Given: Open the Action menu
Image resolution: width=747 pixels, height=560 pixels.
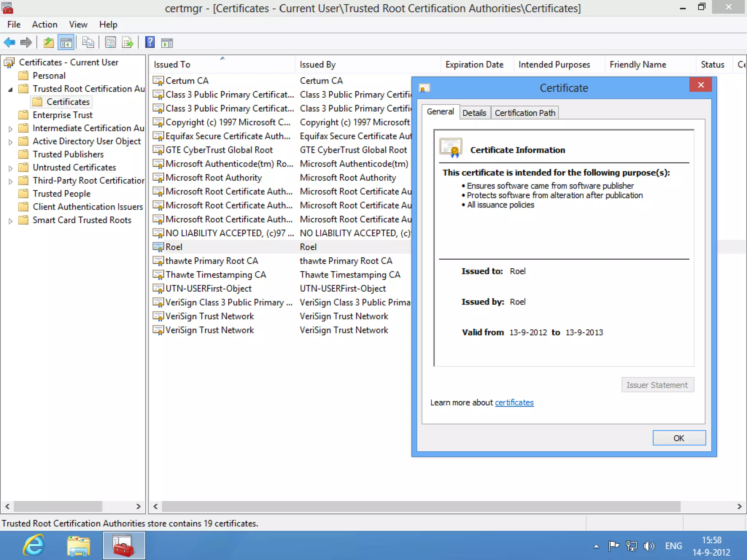Looking at the screenshot, I should (44, 24).
